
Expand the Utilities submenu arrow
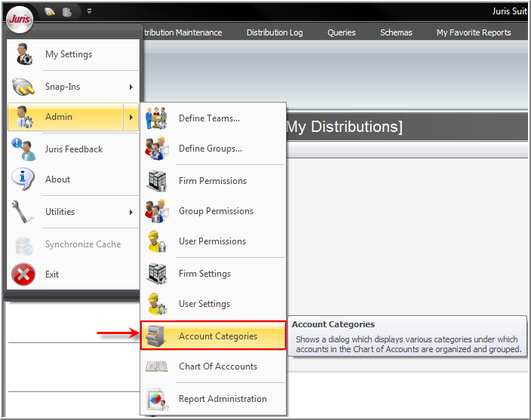coord(130,212)
